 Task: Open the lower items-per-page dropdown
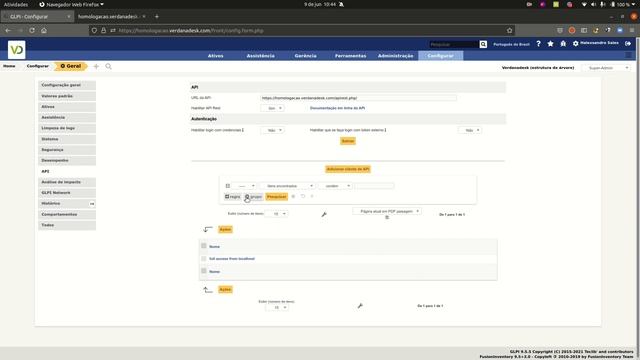point(277,307)
